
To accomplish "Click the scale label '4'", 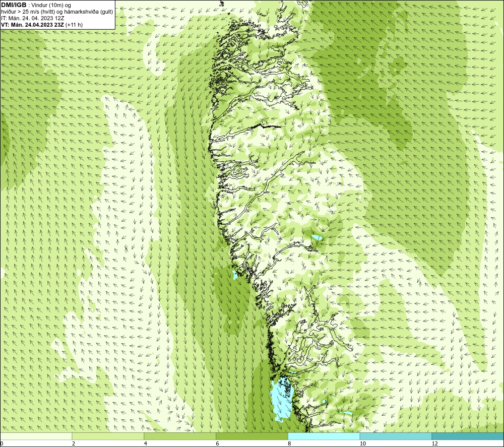I will (x=146, y=443).
